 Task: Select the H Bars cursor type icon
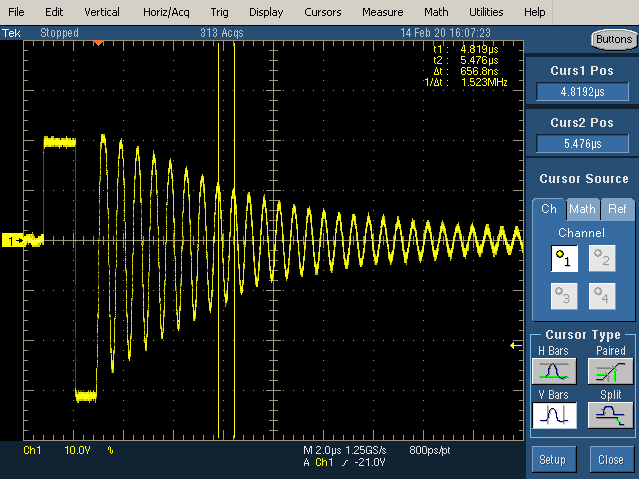click(554, 371)
